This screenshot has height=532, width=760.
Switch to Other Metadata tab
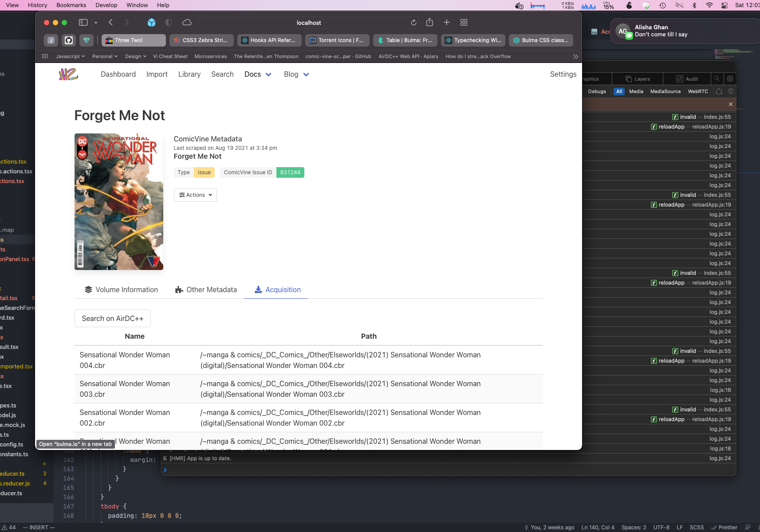tap(206, 290)
